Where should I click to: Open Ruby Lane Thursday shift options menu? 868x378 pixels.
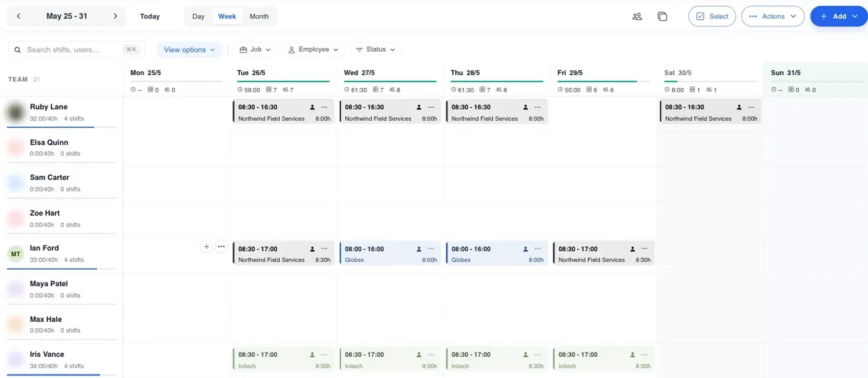(x=537, y=107)
